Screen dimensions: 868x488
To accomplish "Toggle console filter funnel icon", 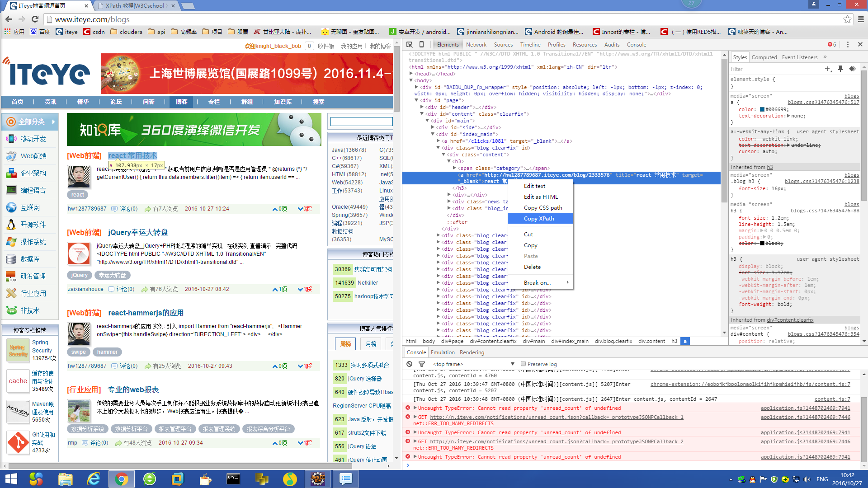I will [422, 364].
